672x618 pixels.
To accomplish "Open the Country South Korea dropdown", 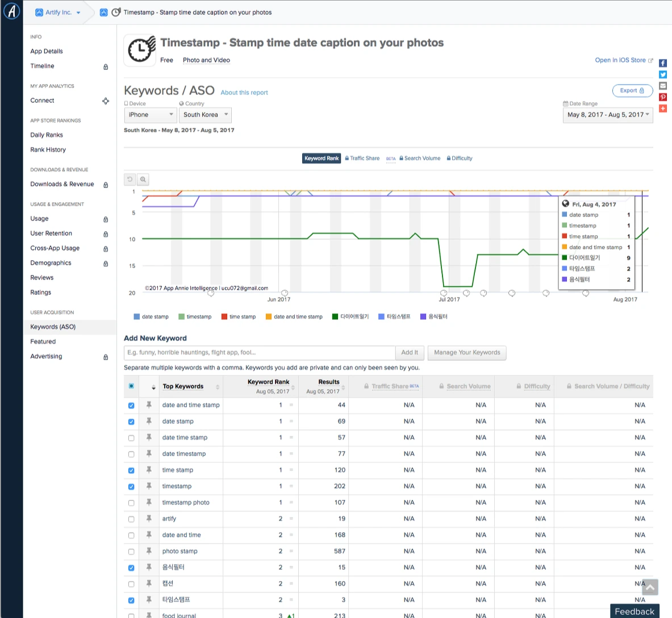I will click(x=205, y=115).
